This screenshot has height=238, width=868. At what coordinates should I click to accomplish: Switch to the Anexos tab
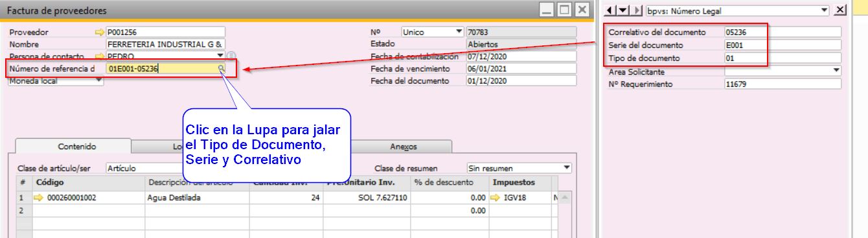pyautogui.click(x=404, y=147)
